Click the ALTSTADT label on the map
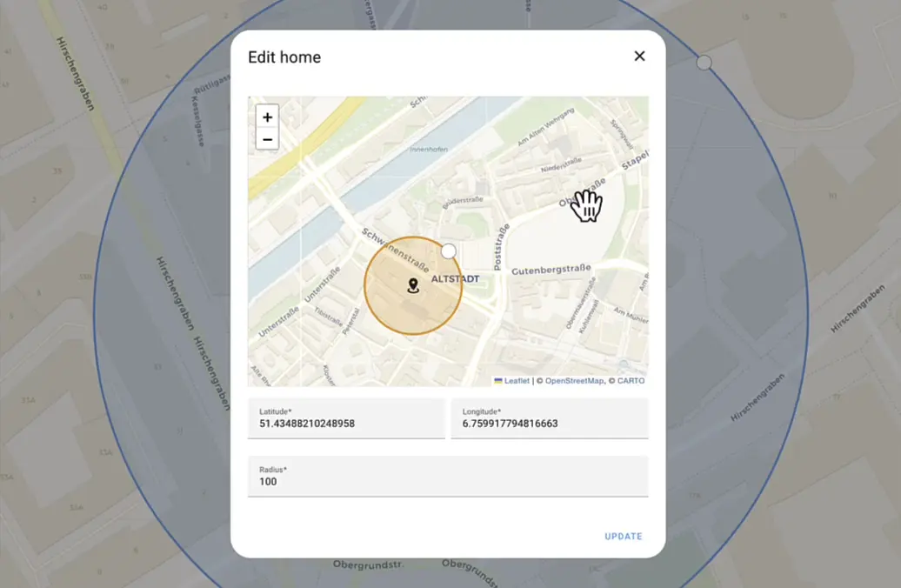 click(x=456, y=277)
